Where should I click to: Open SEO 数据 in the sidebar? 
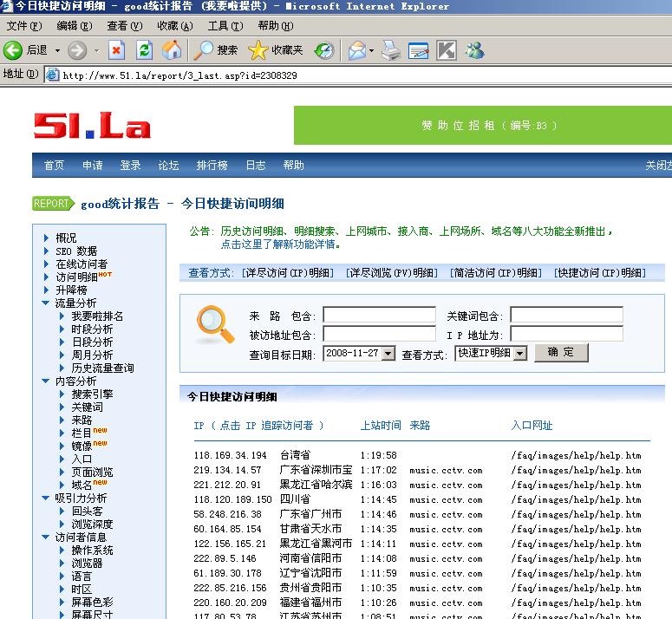tap(76, 251)
